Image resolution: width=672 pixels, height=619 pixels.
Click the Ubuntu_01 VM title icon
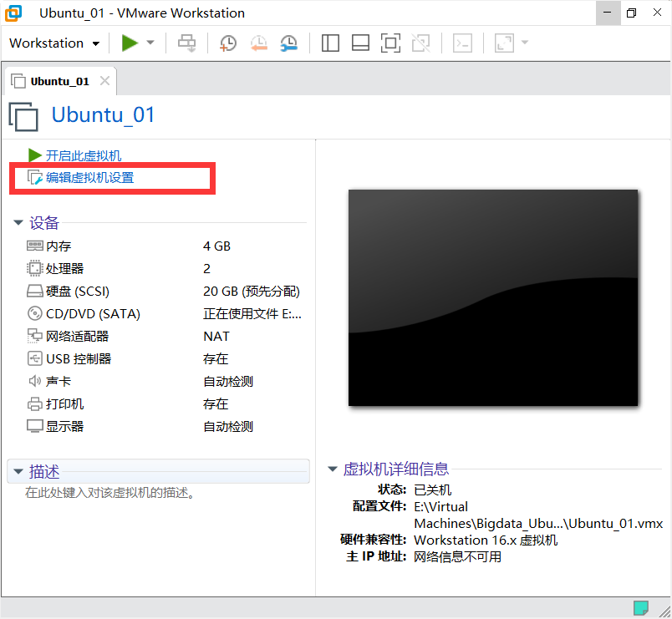[x=23, y=116]
